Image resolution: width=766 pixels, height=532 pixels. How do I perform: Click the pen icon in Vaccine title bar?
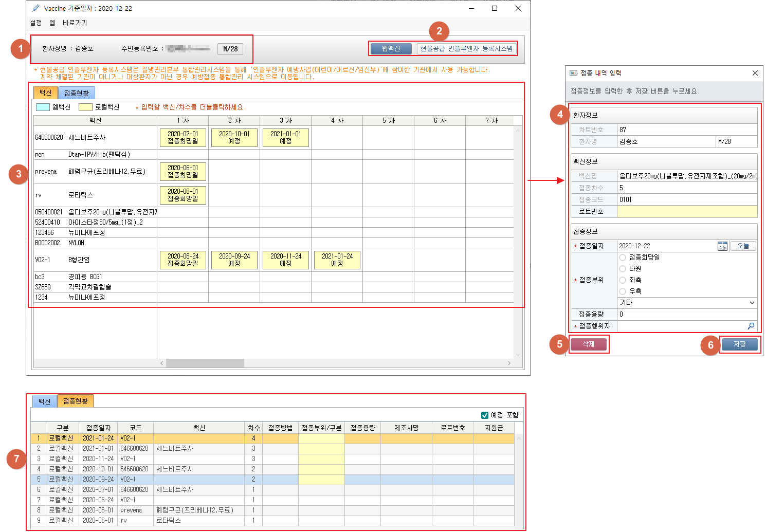point(35,8)
